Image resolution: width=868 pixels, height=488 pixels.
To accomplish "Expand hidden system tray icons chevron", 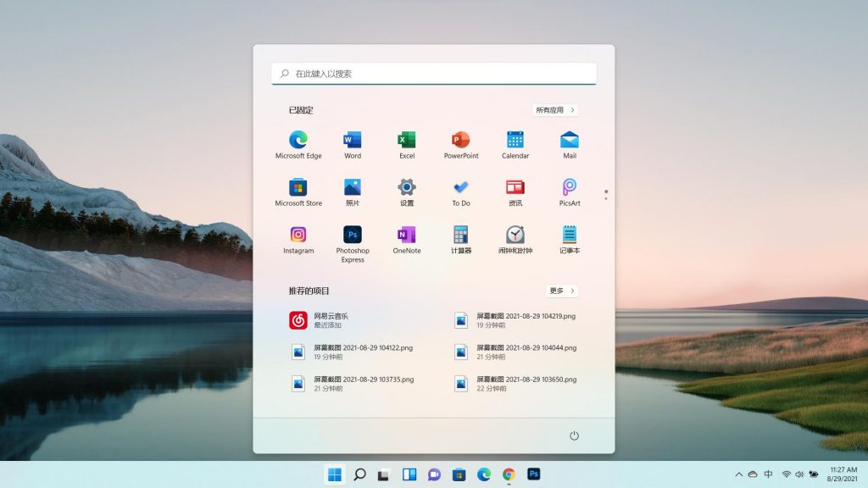I will [738, 474].
